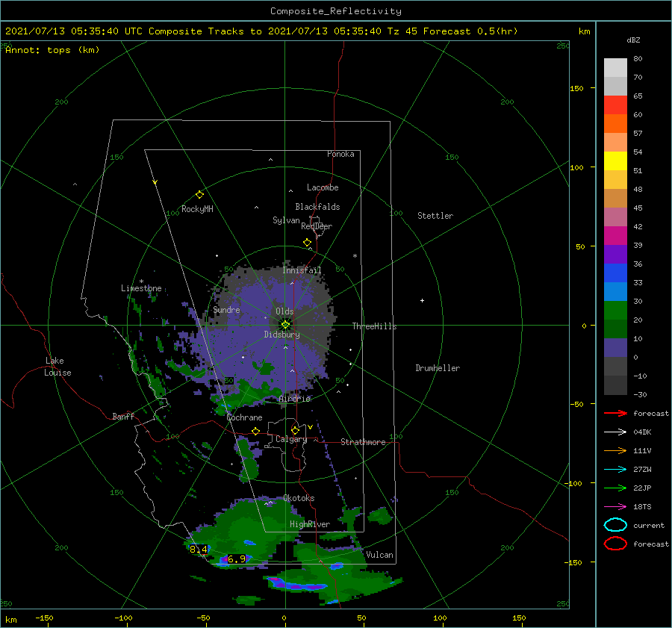Select the Stettler label
Image resolution: width=672 pixels, height=628 pixels.
pyautogui.click(x=435, y=216)
